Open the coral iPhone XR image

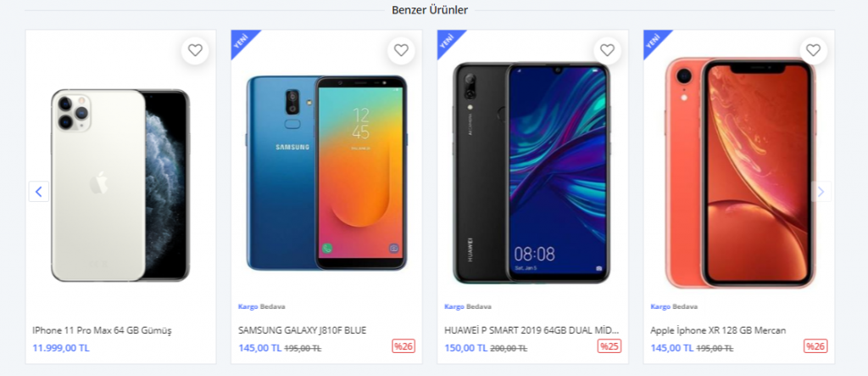[x=739, y=172]
